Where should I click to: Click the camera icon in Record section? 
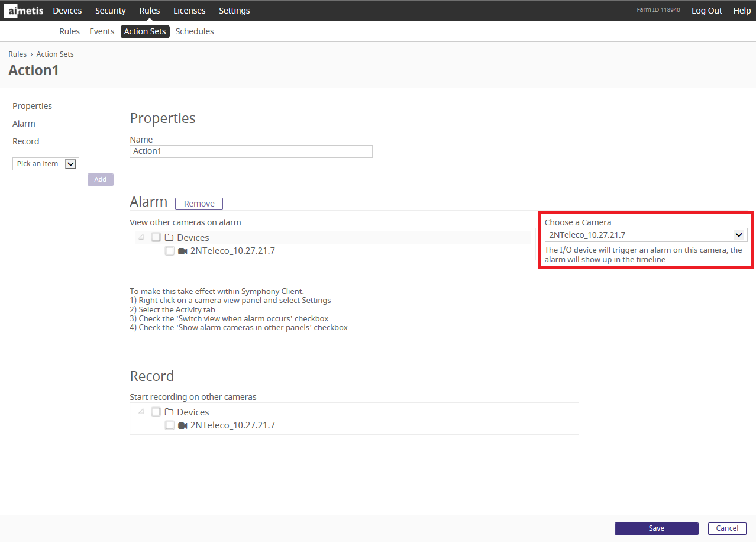pyautogui.click(x=182, y=425)
